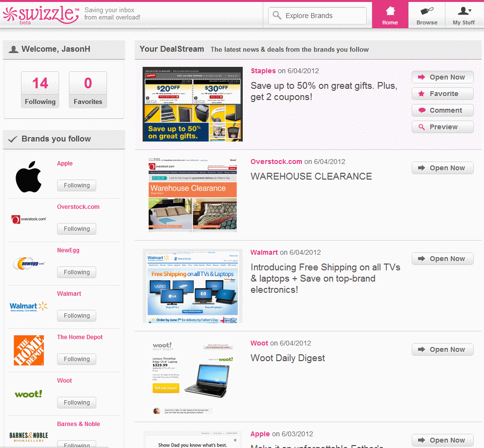Screen dimensions: 484x448
Task: Open the Staples 'Save up to 50%' deal title
Action: pos(324,91)
